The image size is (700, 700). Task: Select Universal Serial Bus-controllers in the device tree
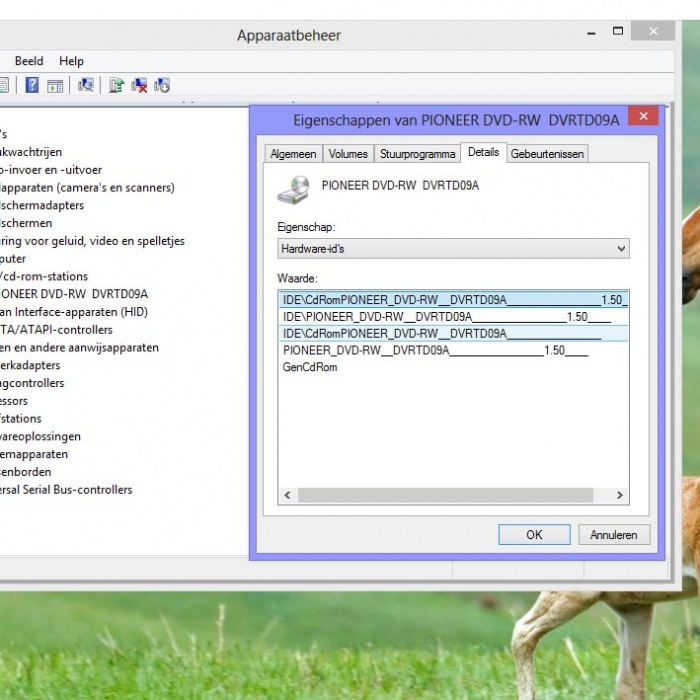tap(66, 490)
